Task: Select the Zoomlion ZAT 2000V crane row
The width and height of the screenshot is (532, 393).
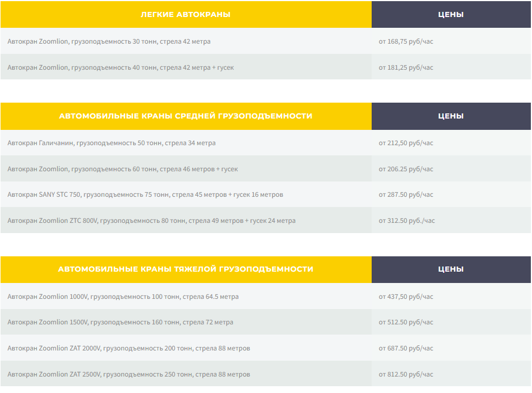Action: [129, 348]
